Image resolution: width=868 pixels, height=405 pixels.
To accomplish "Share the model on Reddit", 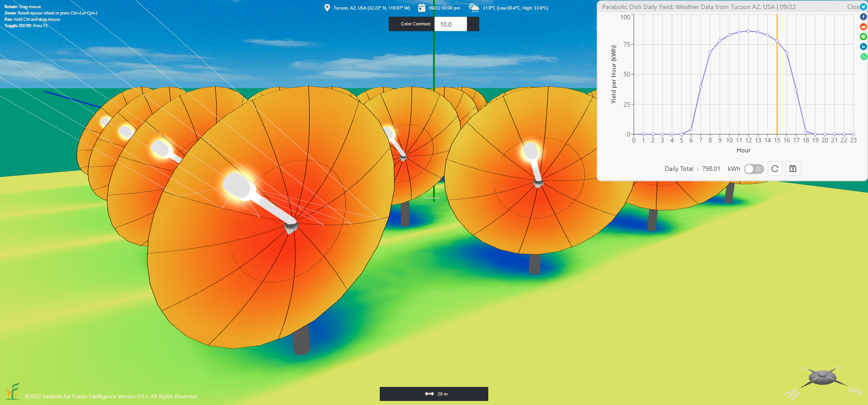I will coord(863,27).
